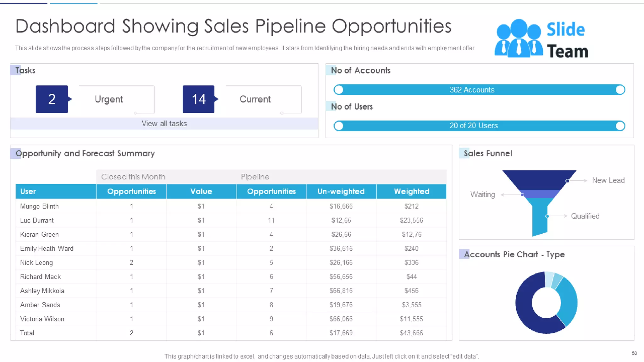
Task: Click the slide title Dashboard Showing Sales Pipeline
Action: coord(233,26)
